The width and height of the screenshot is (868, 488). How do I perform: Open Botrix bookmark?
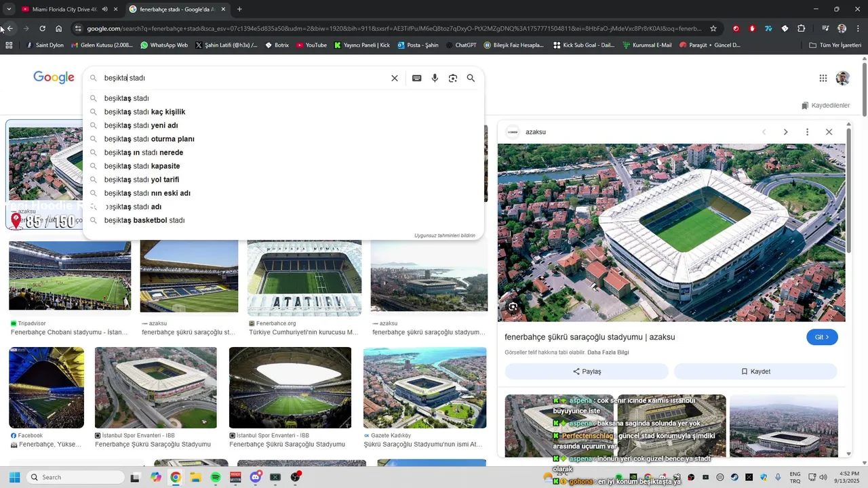[277, 45]
